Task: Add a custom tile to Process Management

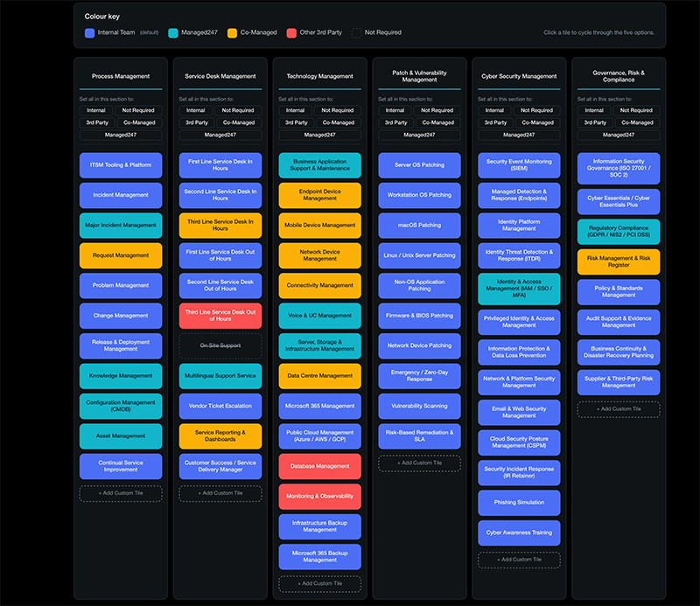Action: pyautogui.click(x=121, y=493)
